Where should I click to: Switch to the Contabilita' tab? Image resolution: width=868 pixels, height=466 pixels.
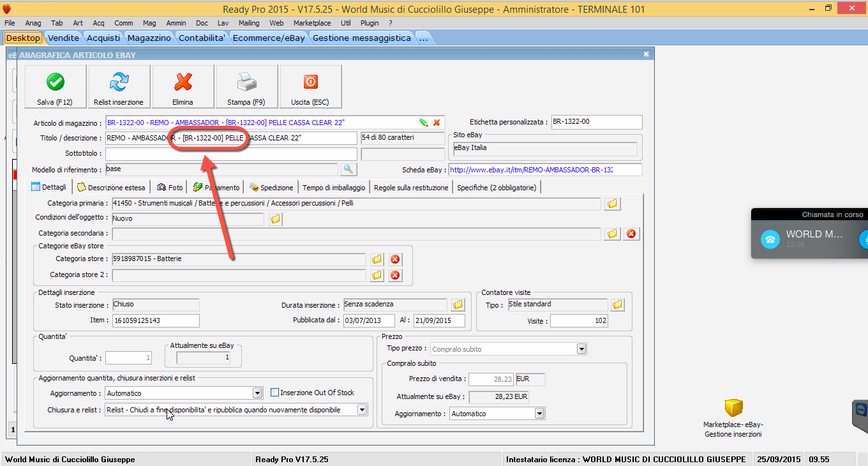202,38
